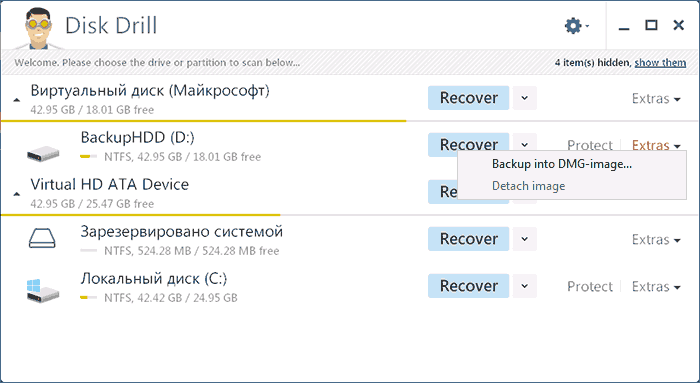Open Recover options dropdown for Локальный диск (C:)

tap(525, 286)
